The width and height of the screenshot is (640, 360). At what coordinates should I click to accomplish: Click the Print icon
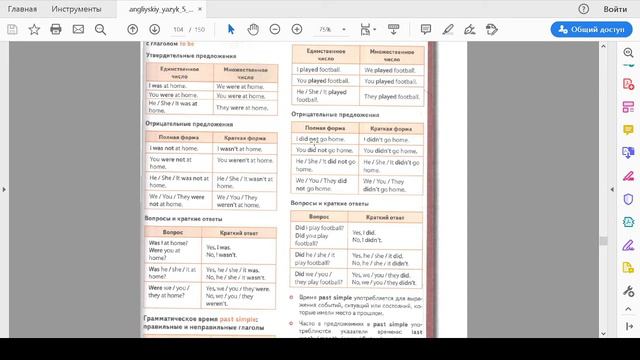[56, 29]
